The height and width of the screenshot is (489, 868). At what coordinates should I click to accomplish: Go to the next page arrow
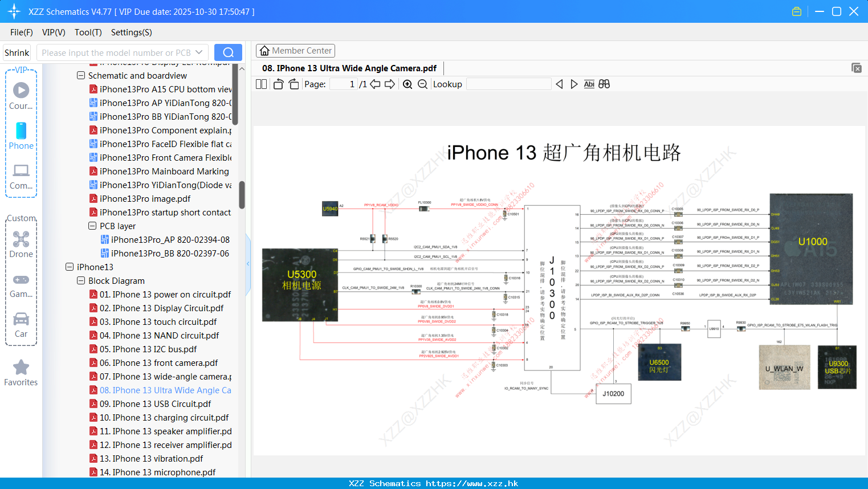click(390, 84)
